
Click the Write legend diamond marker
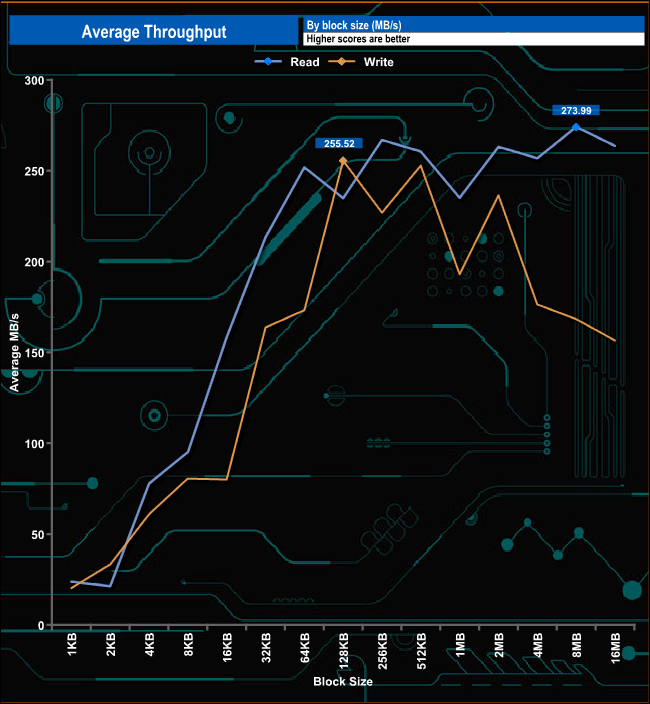[x=342, y=62]
